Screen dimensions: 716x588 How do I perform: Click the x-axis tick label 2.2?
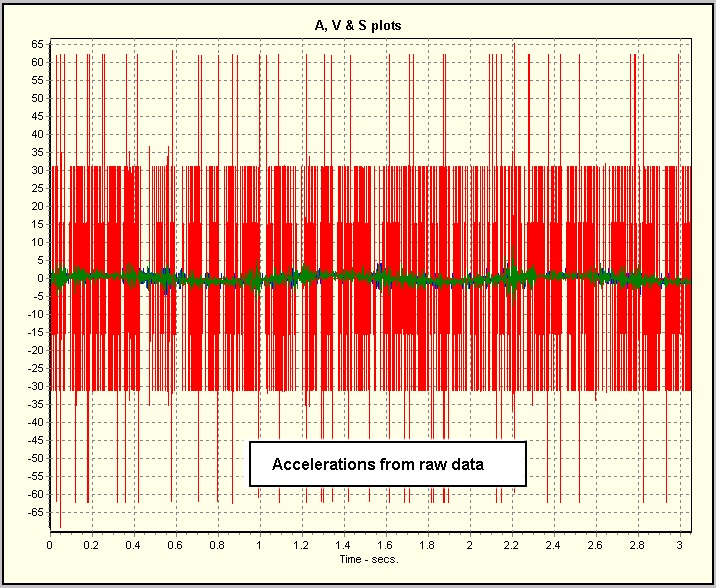coord(511,545)
